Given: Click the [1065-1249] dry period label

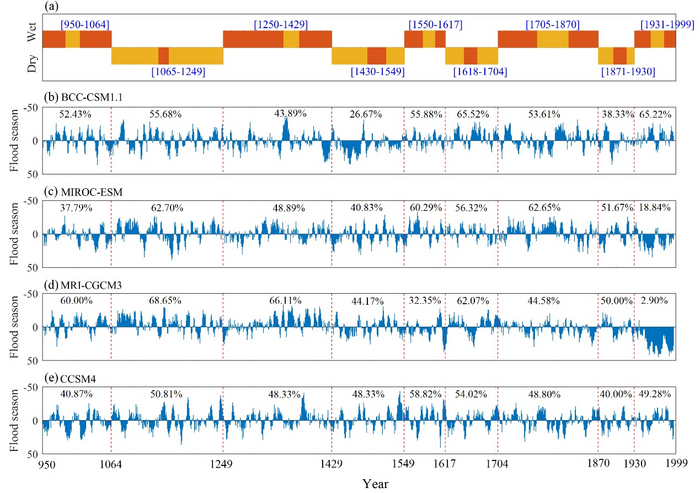Looking at the screenshot, I should pyautogui.click(x=178, y=71).
